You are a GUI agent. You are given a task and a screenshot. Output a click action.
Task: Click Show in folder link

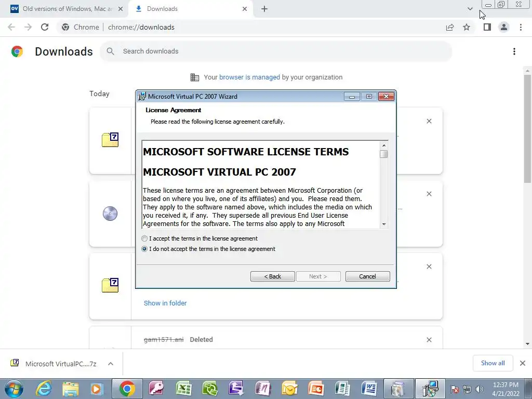(x=165, y=303)
